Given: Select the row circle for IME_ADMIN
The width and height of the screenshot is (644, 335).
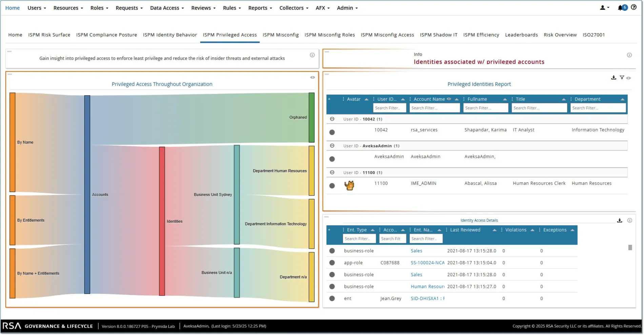Looking at the screenshot, I should (332, 186).
